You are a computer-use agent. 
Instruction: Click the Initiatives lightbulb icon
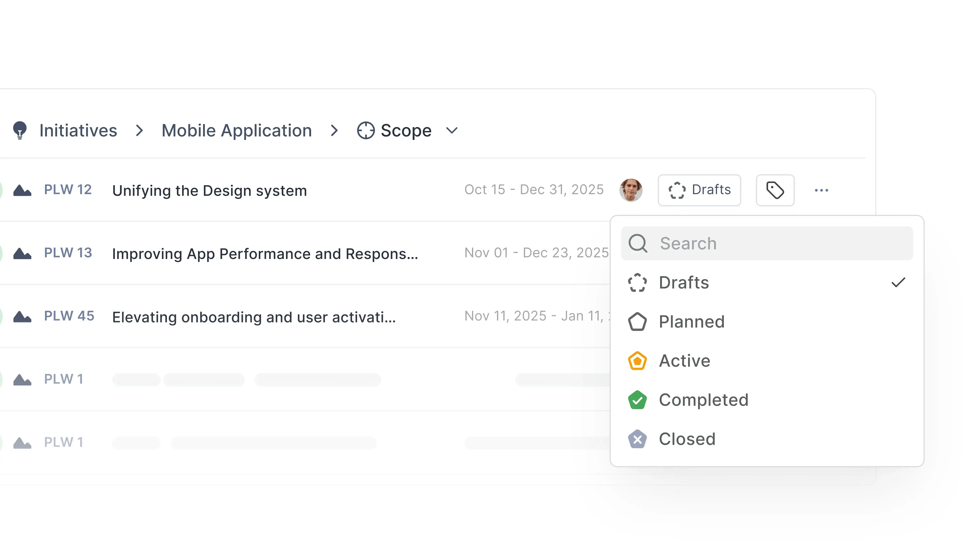(20, 130)
